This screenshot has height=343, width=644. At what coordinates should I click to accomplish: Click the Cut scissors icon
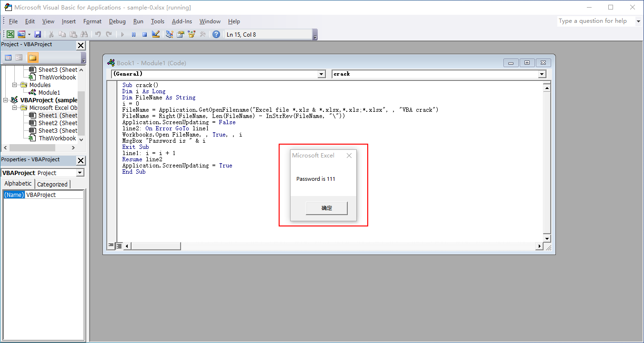tap(50, 34)
